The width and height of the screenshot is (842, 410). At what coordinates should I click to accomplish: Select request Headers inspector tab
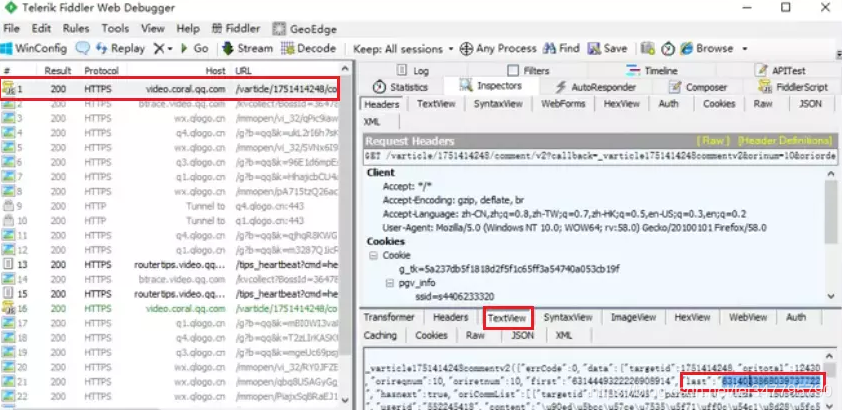coord(382,104)
